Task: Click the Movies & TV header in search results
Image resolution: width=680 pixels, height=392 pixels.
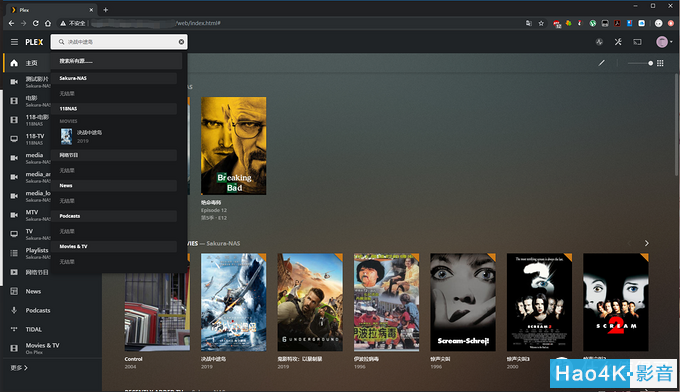Action: (114, 246)
